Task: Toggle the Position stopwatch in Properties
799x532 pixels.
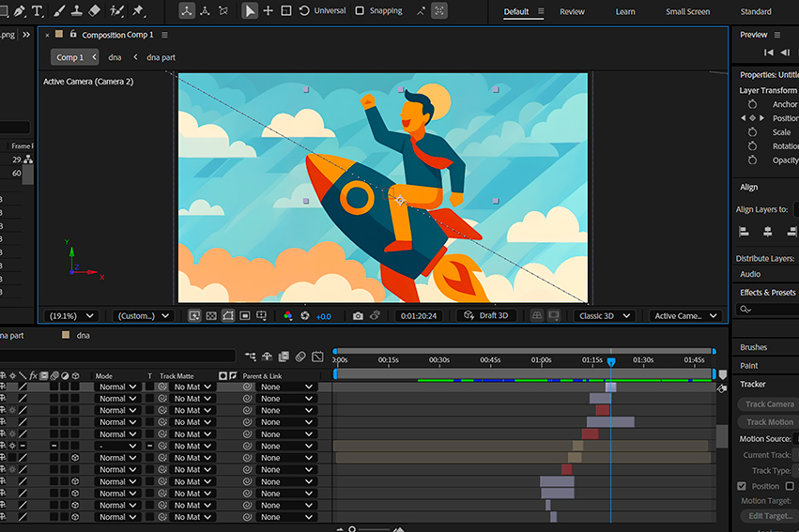Action: tap(752, 118)
